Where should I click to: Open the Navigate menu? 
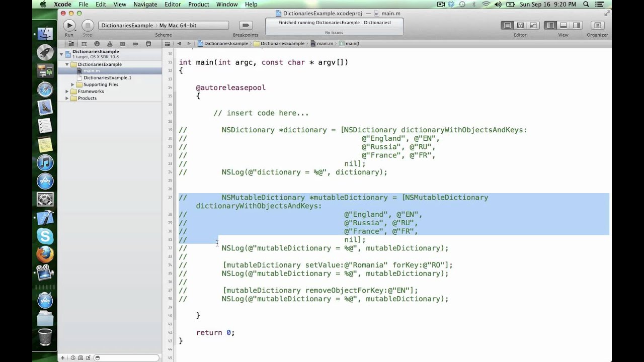[x=145, y=5]
